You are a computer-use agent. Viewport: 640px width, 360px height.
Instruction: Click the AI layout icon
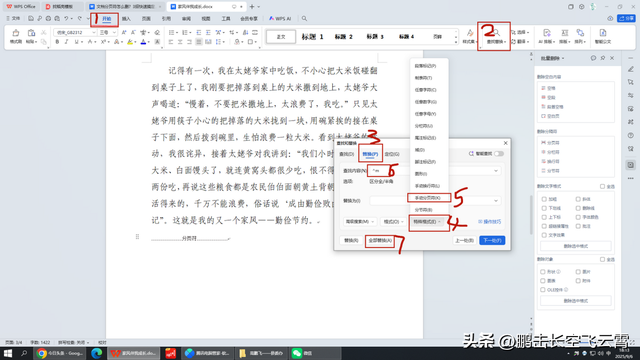pos(547,33)
